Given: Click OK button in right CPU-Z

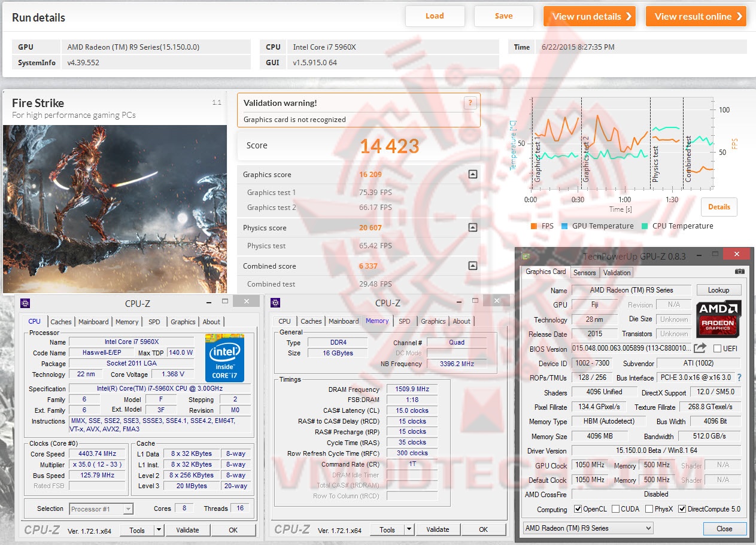Looking at the screenshot, I should click(484, 529).
